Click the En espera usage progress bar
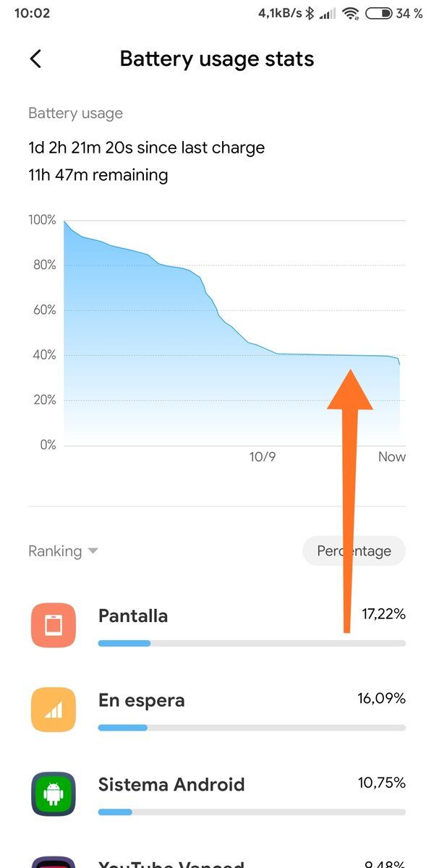The height and width of the screenshot is (868, 434). (x=252, y=728)
